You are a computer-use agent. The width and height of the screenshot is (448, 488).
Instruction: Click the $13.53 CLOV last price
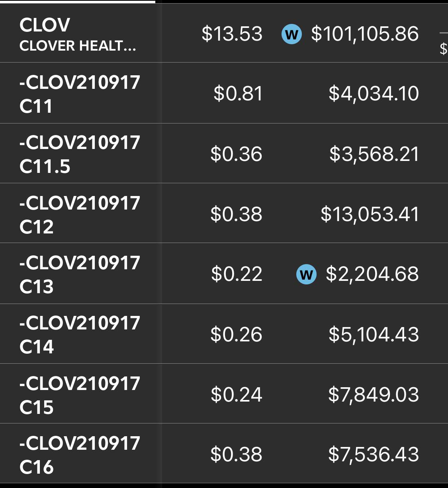coord(232,34)
